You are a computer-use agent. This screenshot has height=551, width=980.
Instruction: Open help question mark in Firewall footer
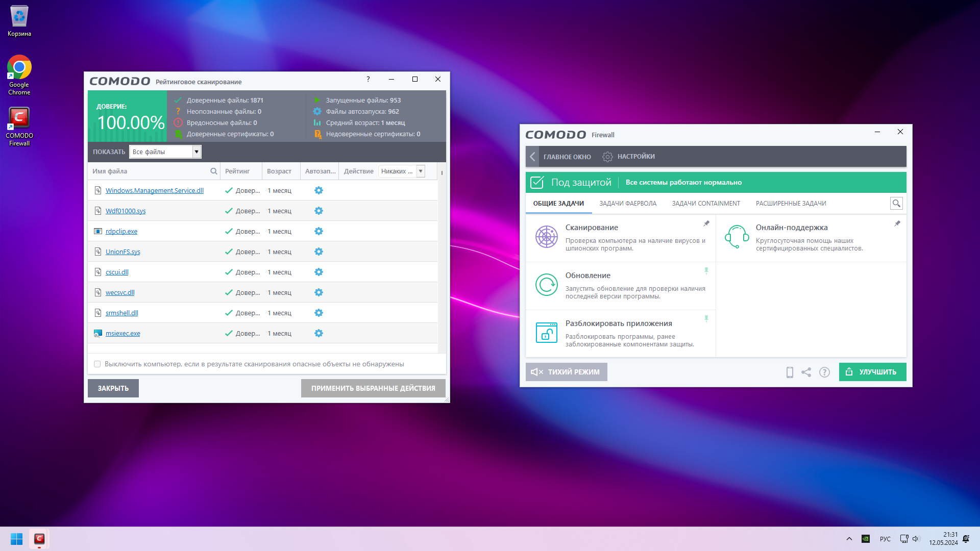click(x=824, y=372)
